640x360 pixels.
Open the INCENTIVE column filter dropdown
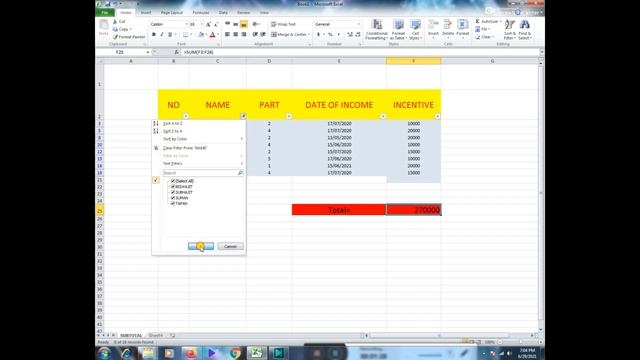(437, 116)
